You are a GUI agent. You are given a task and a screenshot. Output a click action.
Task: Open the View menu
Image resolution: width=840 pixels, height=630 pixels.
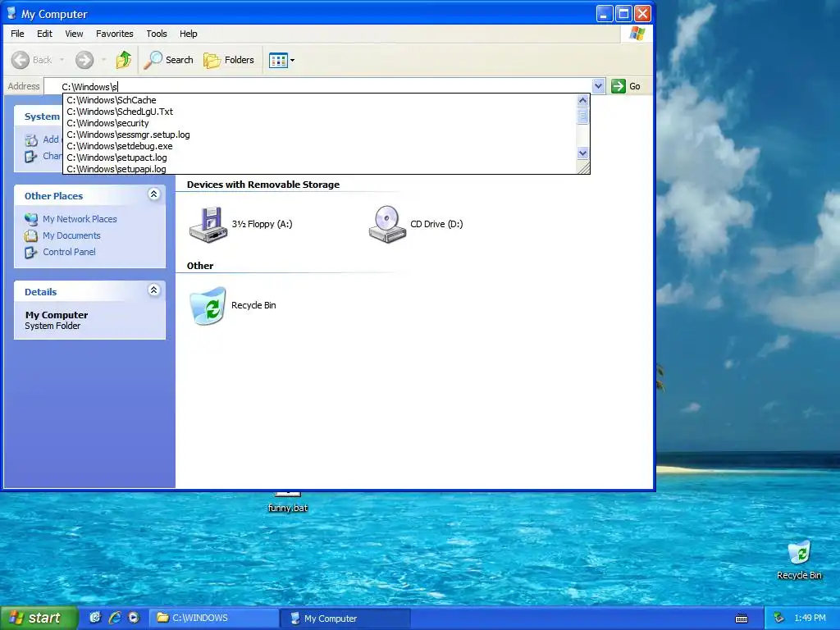pos(74,33)
